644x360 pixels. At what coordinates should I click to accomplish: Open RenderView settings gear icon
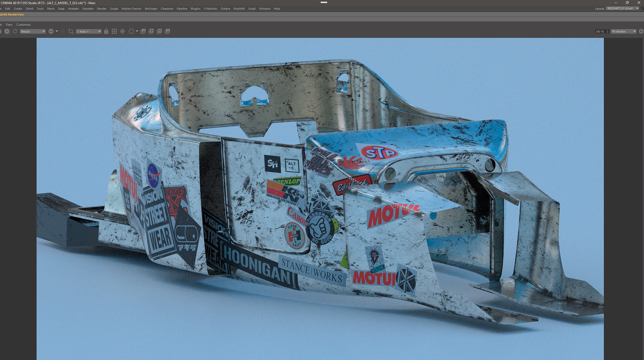641,31
